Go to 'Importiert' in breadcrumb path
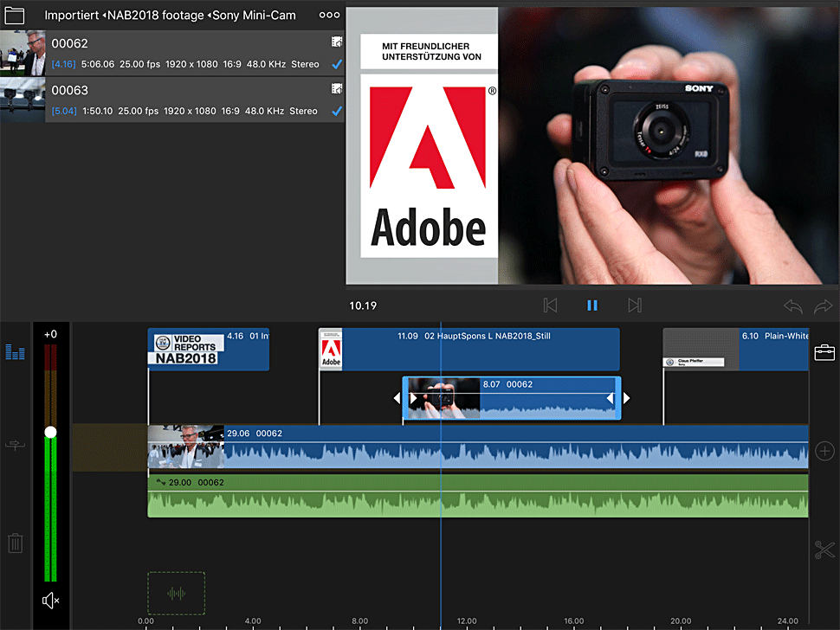The width and height of the screenshot is (840, 630). tap(71, 16)
